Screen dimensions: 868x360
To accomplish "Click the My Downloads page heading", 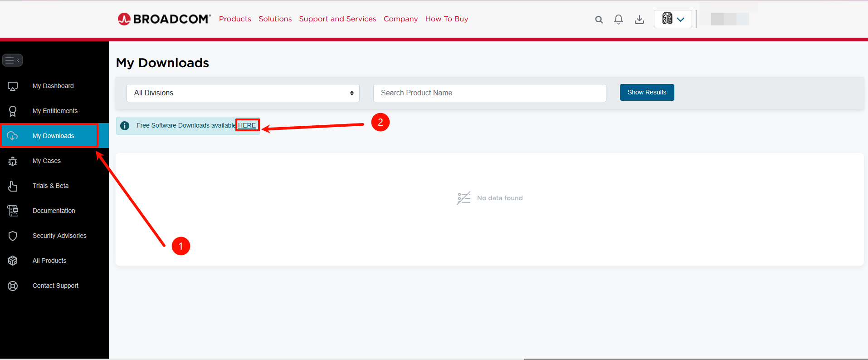I will (162, 63).
